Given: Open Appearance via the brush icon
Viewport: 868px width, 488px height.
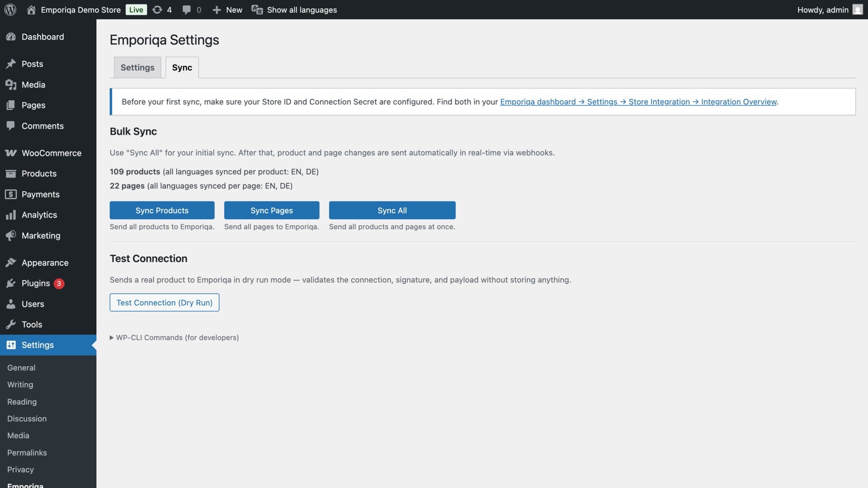Looking at the screenshot, I should (11, 263).
